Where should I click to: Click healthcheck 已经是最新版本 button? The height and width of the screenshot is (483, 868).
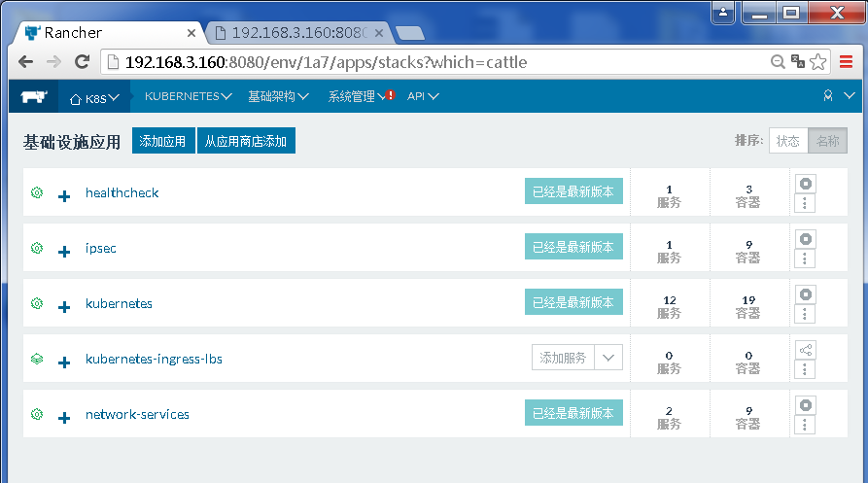[x=573, y=190]
